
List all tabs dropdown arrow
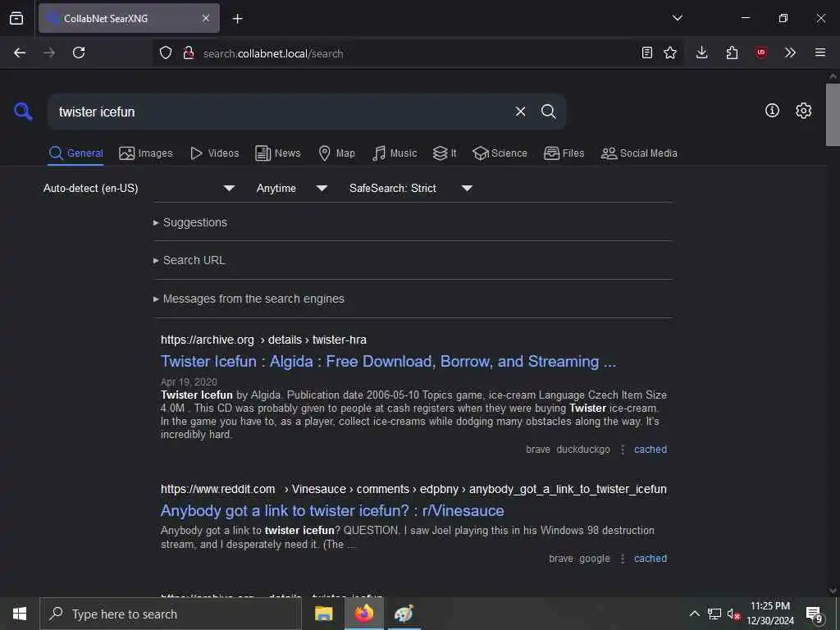tap(677, 18)
